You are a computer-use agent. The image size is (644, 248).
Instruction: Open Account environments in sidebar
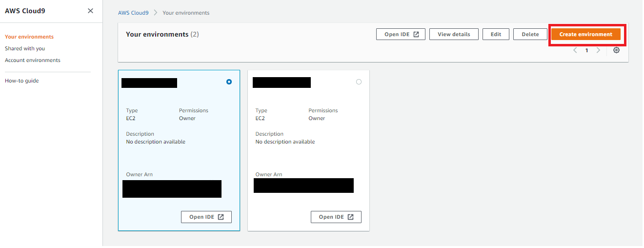(x=33, y=60)
